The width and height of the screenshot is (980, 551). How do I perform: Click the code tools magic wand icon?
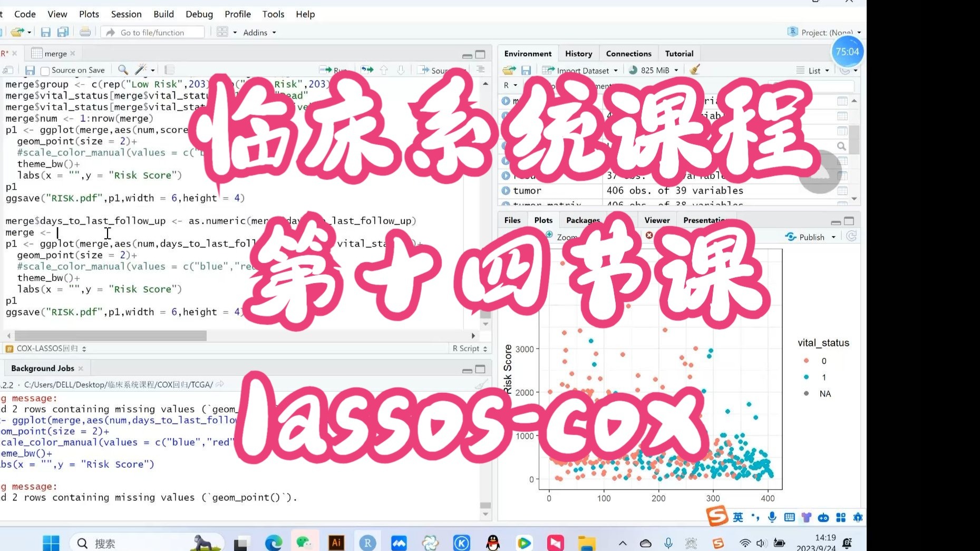(x=140, y=70)
